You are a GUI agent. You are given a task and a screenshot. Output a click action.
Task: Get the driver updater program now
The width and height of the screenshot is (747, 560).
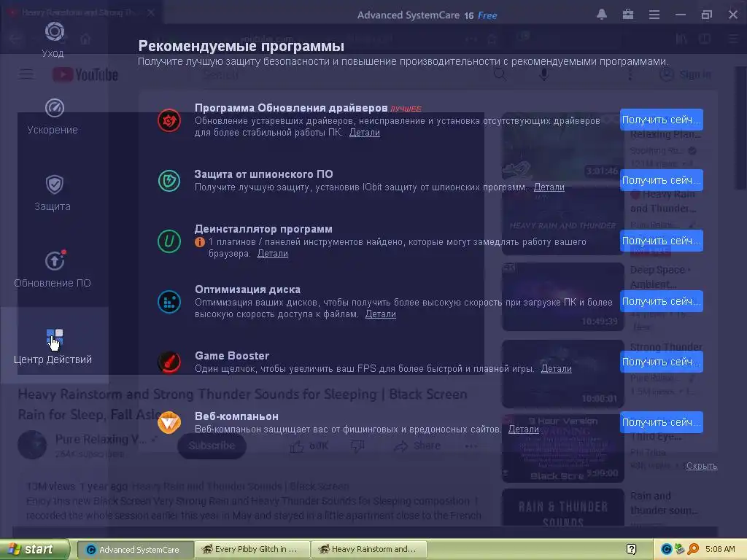(661, 120)
